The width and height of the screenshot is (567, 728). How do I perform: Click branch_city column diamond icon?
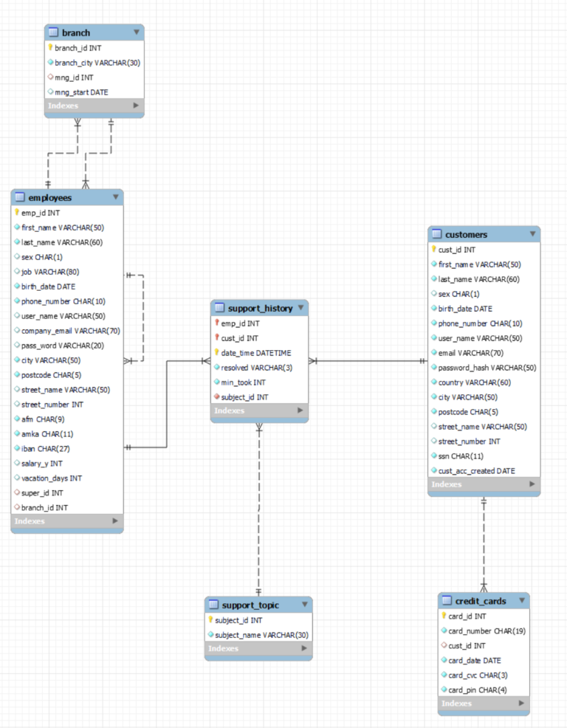pyautogui.click(x=51, y=62)
